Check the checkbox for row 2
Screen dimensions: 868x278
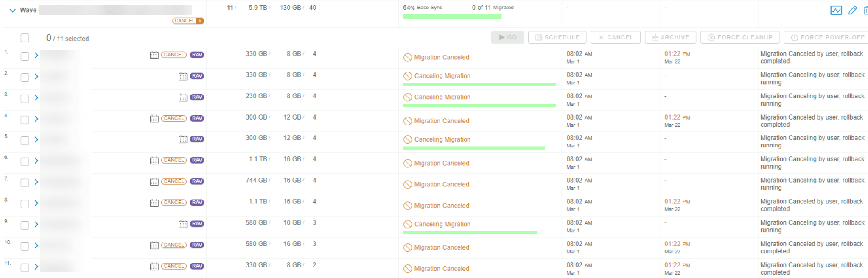click(25, 77)
